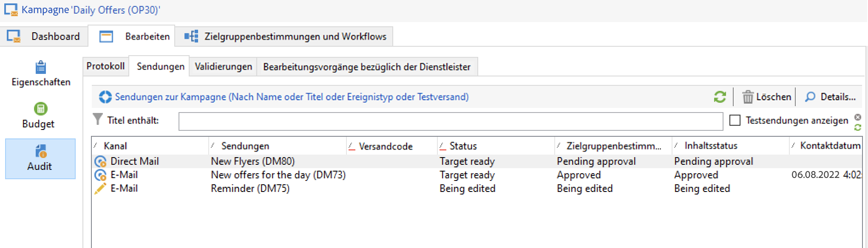The image size is (868, 248).
Task: Click the Direct Mail delivery status icon
Action: pos(100,161)
